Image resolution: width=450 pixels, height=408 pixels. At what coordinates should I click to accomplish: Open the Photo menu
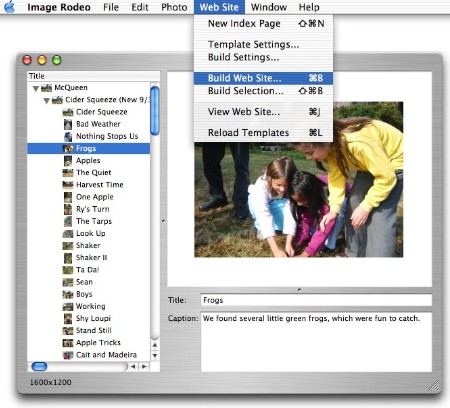click(x=174, y=7)
